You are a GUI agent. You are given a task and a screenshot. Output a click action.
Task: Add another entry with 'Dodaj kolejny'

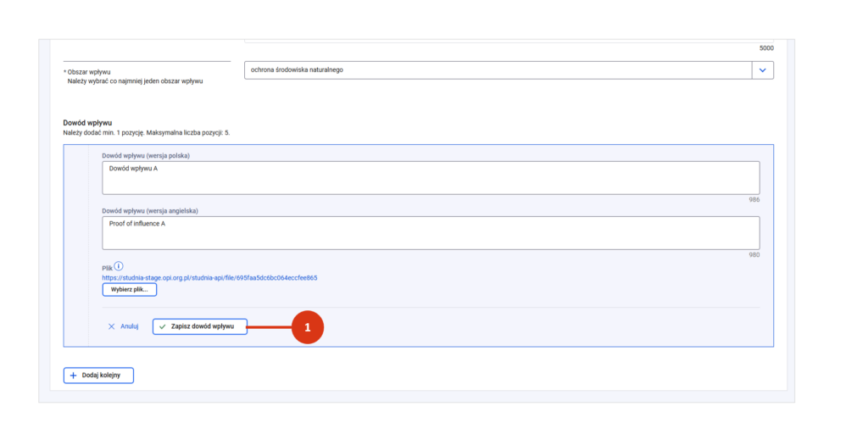[99, 376]
